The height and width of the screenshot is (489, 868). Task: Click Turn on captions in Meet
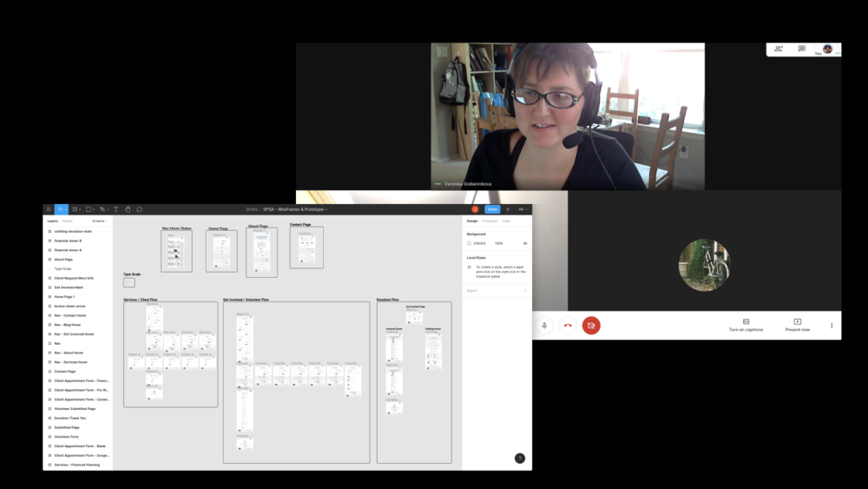(746, 326)
